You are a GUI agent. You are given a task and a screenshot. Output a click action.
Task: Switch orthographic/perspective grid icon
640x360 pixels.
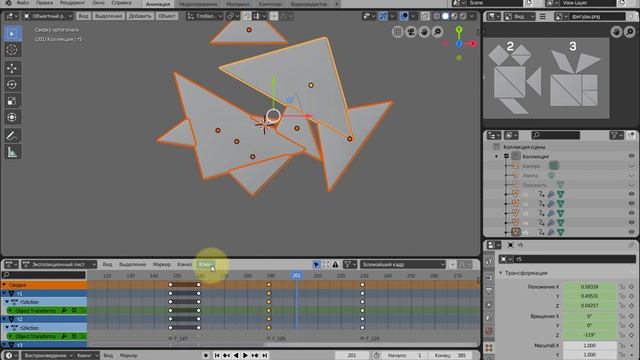(x=398, y=32)
